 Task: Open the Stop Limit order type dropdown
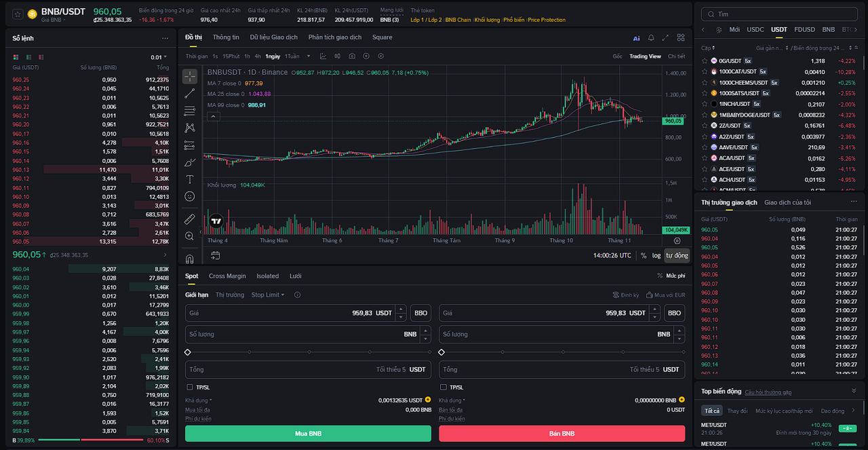click(x=268, y=295)
